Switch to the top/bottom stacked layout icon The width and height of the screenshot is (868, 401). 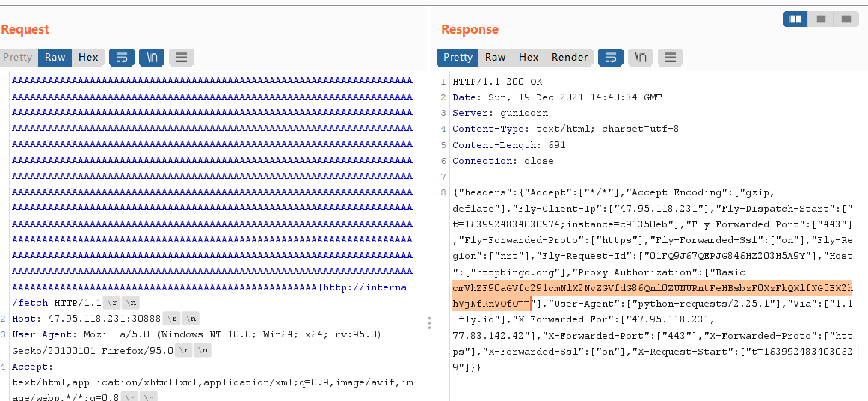click(x=821, y=19)
